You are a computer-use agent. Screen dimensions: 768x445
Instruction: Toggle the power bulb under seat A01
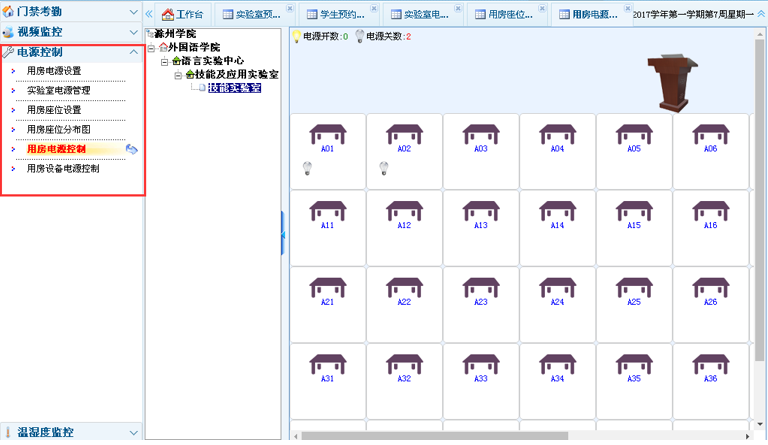308,168
